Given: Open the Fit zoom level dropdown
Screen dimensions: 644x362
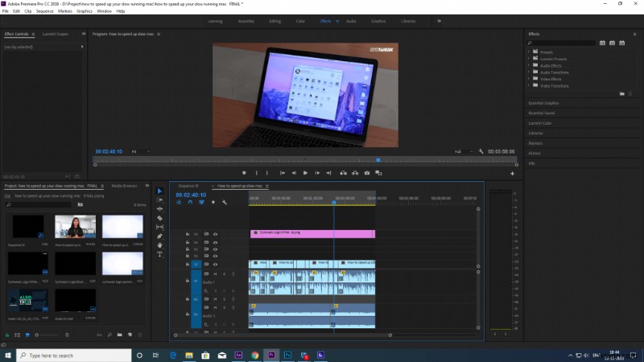Looking at the screenshot, I should [138, 151].
